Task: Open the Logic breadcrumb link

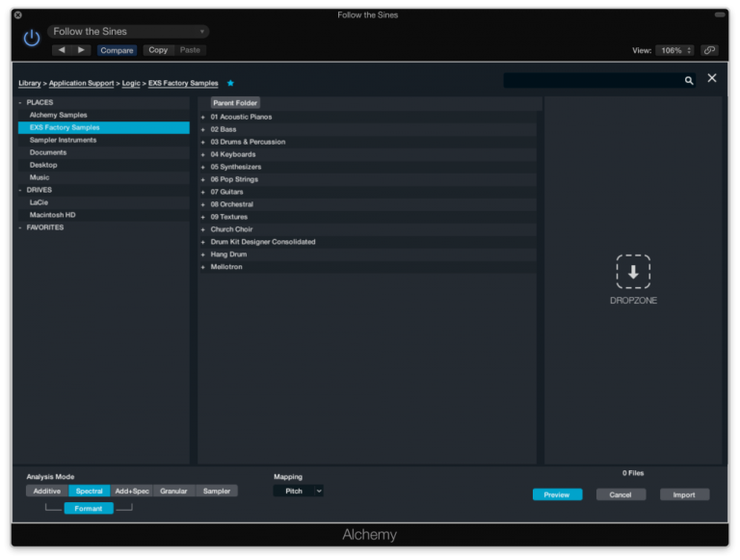Action: pyautogui.click(x=131, y=83)
